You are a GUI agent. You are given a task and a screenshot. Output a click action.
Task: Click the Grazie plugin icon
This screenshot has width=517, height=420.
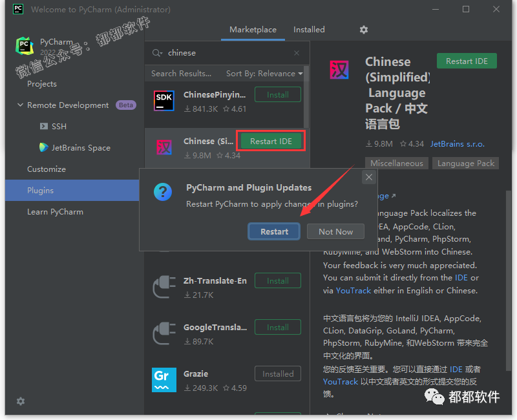[x=164, y=380]
